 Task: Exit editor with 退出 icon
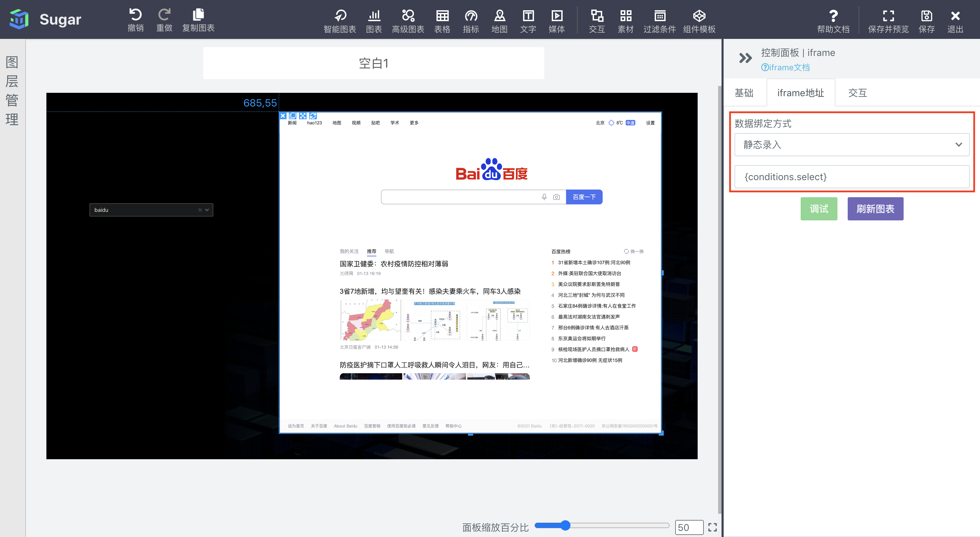click(x=955, y=21)
